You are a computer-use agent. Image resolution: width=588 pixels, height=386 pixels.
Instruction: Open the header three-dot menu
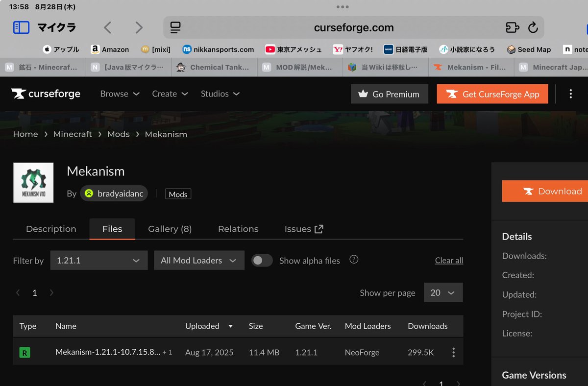(x=570, y=94)
